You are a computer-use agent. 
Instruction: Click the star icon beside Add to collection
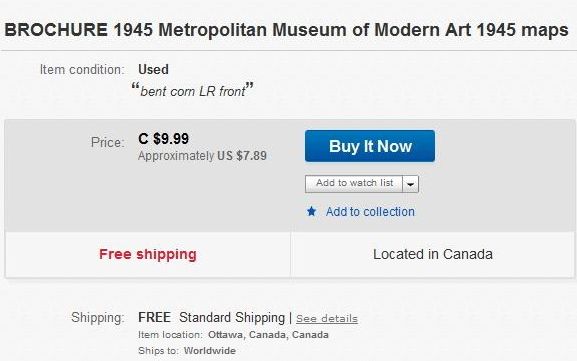click(x=311, y=212)
